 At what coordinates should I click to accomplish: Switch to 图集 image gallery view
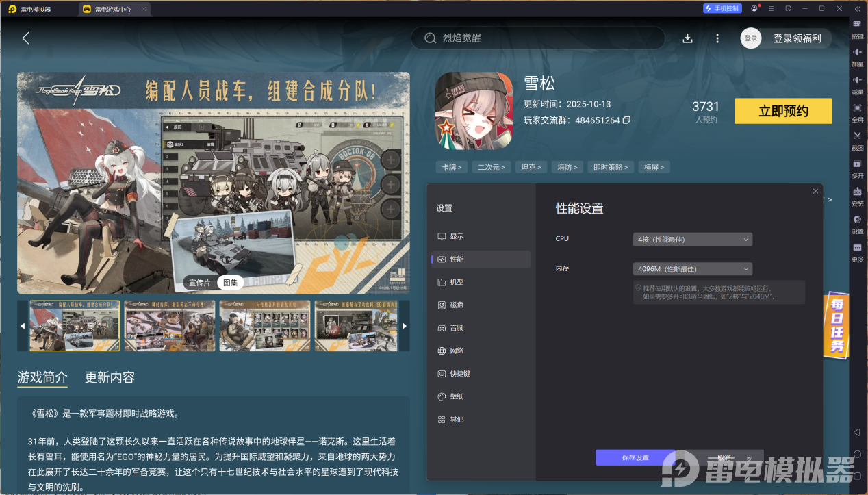(x=230, y=282)
